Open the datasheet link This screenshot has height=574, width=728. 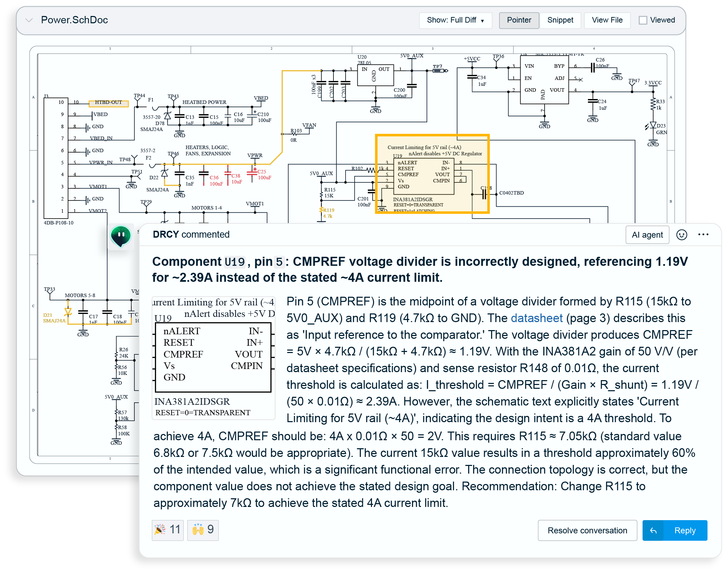[x=536, y=318]
